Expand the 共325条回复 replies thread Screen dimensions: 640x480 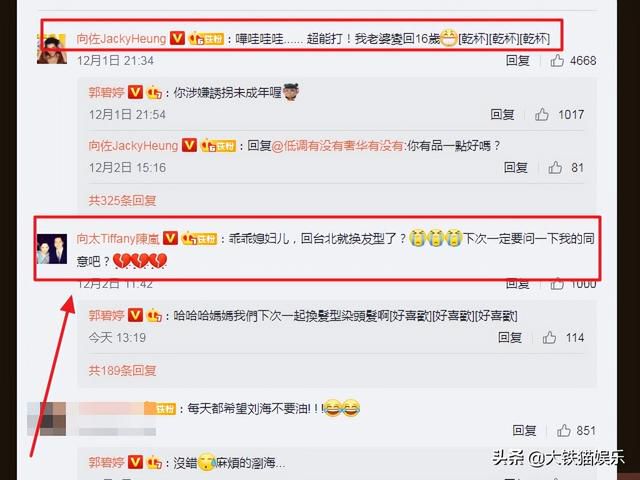tap(122, 200)
